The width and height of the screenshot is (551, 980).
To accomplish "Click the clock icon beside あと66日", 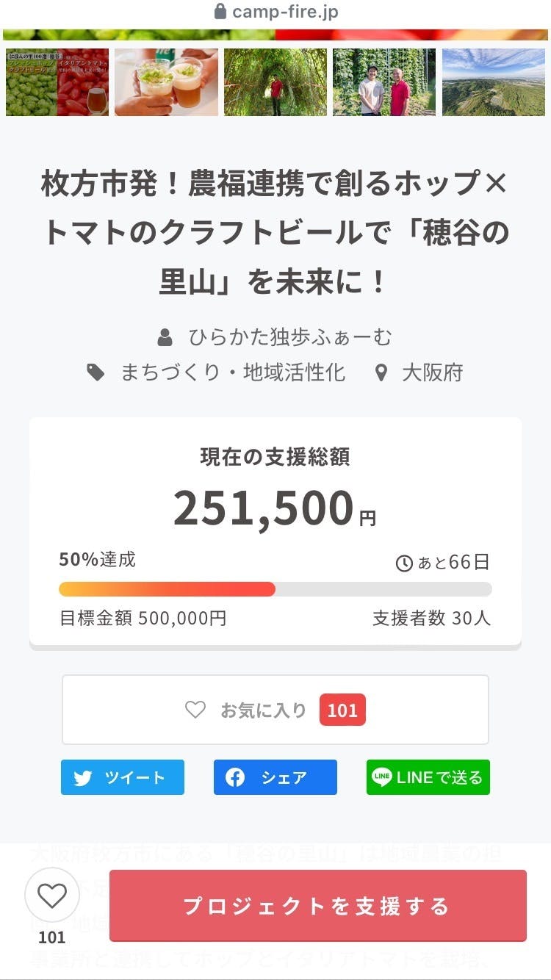I will point(404,563).
